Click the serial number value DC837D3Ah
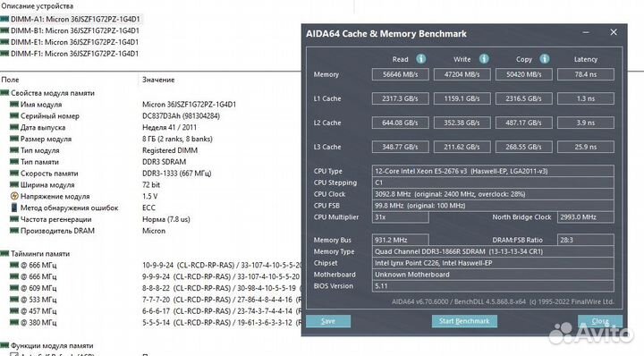 click(x=181, y=115)
